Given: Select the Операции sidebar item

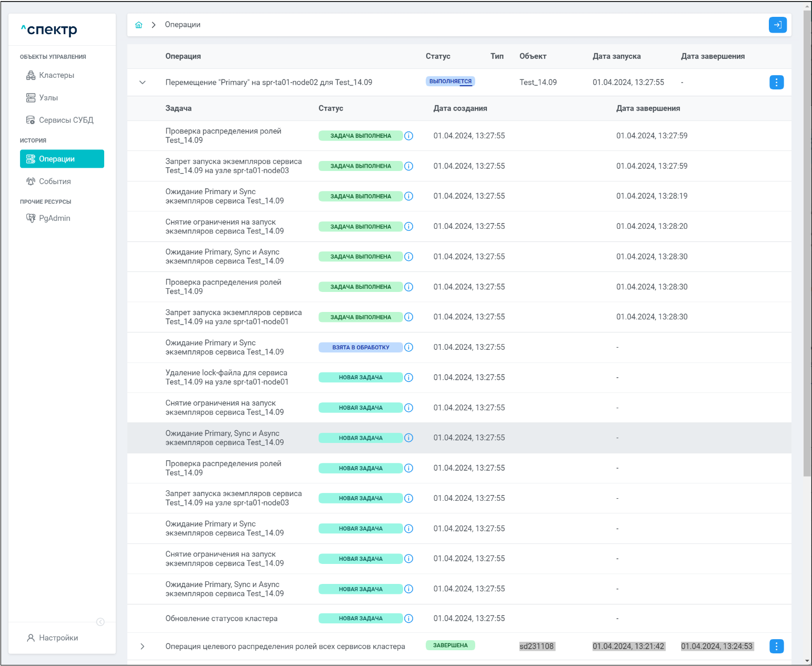Looking at the screenshot, I should click(62, 159).
